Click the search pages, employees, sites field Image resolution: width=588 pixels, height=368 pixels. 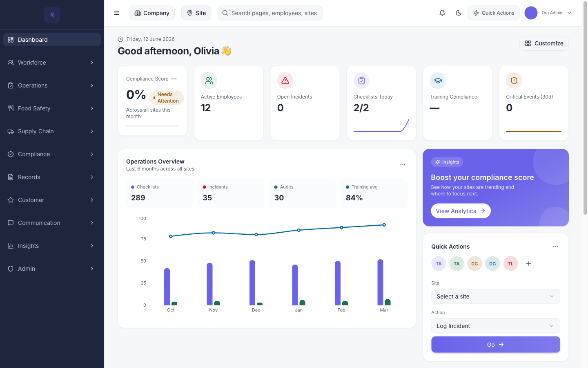tap(270, 13)
